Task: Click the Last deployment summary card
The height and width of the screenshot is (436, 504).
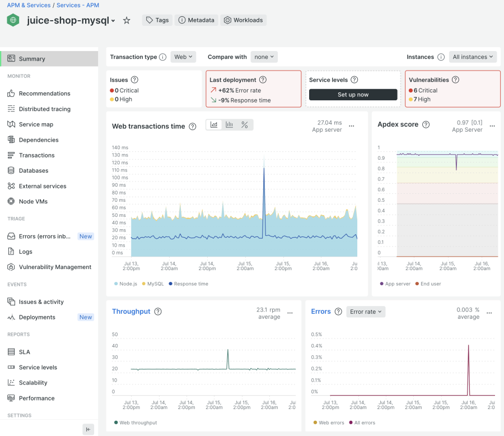Action: 253,89
